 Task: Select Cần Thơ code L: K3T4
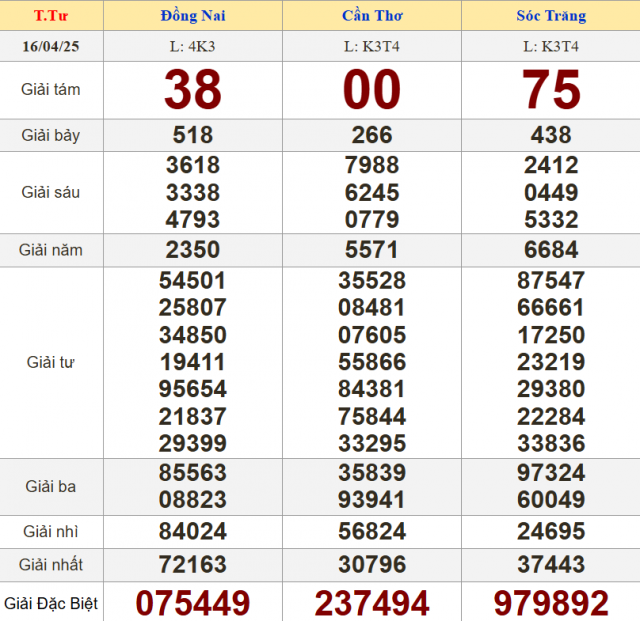[372, 47]
